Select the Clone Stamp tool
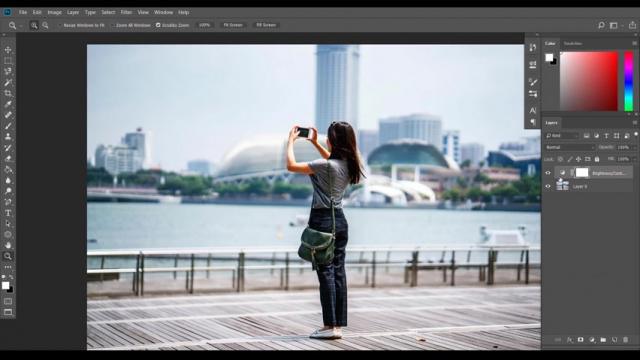 pos(8,137)
